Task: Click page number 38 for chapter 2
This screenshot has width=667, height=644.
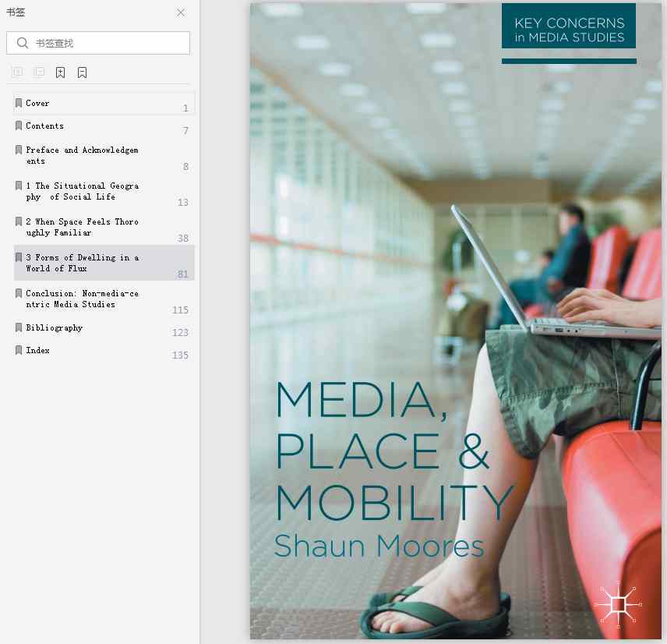Action: pos(183,238)
